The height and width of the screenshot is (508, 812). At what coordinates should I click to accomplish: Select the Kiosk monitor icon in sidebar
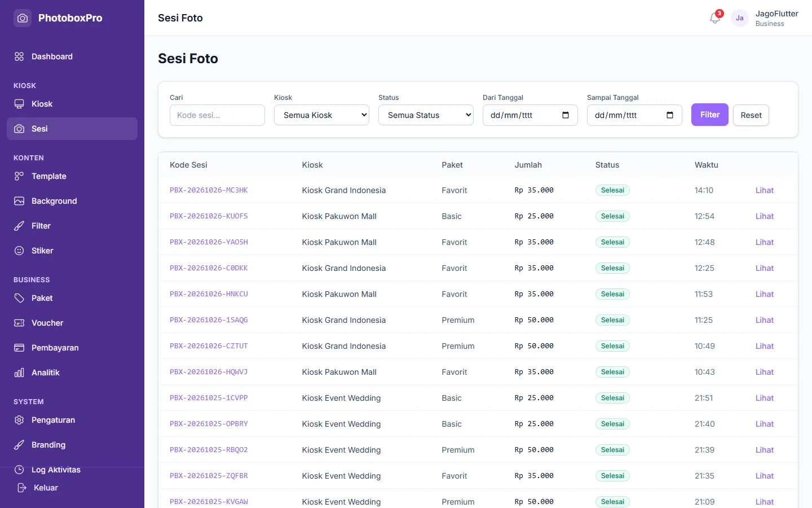coord(19,104)
